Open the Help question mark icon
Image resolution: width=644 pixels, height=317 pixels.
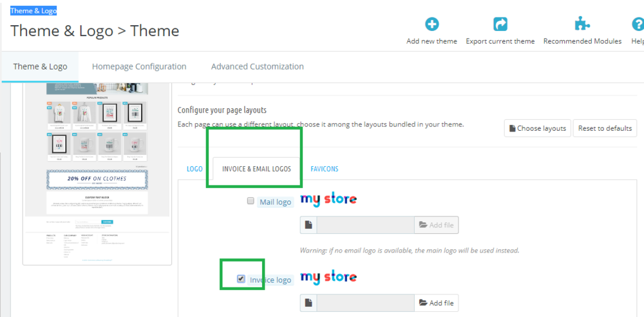click(x=638, y=24)
